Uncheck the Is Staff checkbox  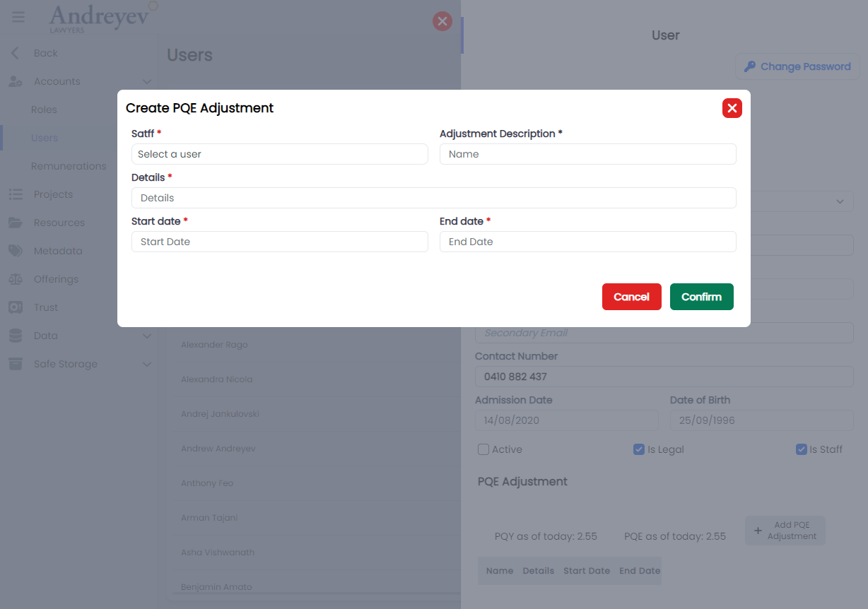point(802,449)
